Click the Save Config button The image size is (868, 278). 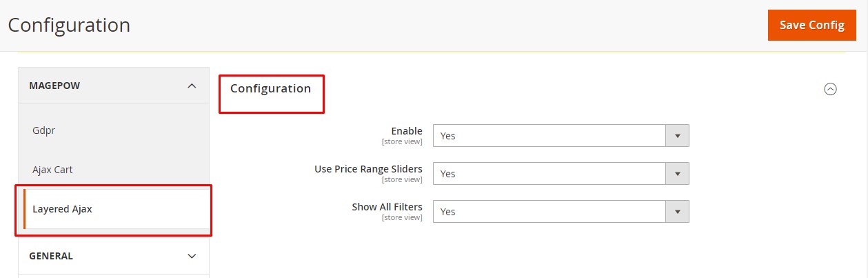[811, 26]
